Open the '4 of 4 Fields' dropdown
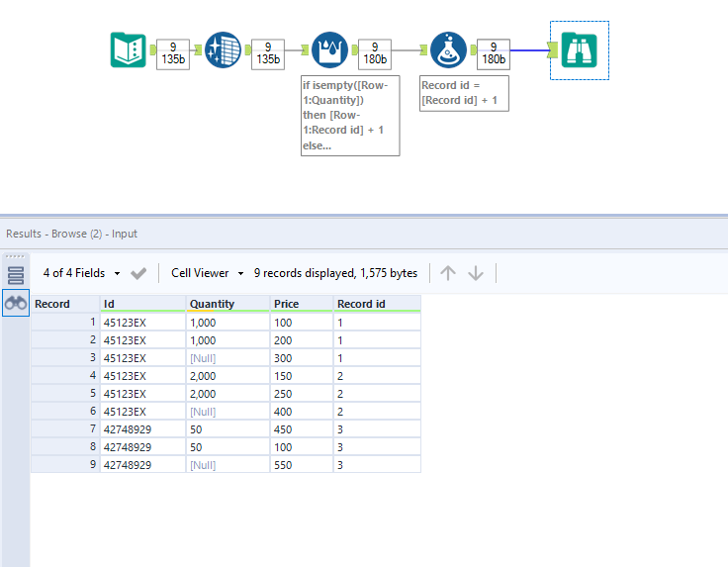728x567 pixels. [82, 273]
